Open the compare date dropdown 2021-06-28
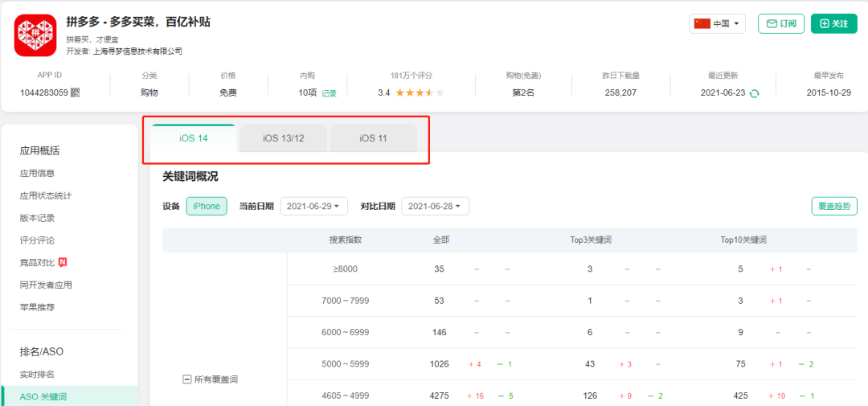 pos(435,206)
